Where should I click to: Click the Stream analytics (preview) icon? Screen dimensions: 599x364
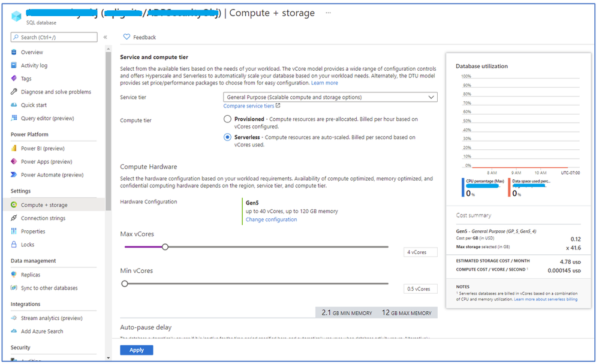coord(14,318)
